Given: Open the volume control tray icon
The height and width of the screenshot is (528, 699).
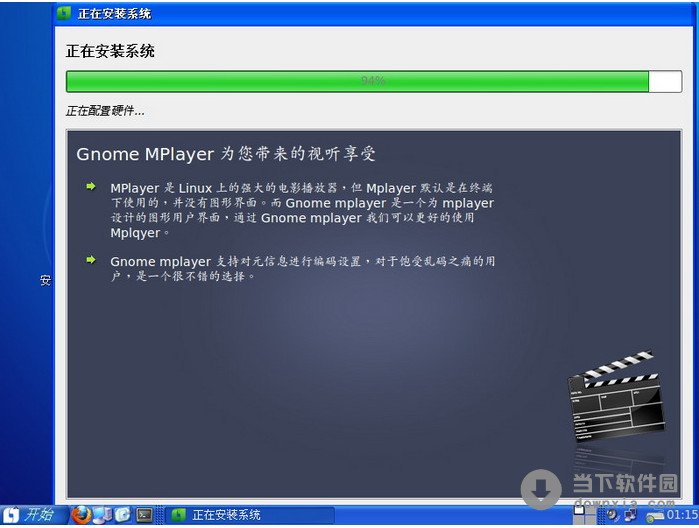Looking at the screenshot, I should (613, 516).
